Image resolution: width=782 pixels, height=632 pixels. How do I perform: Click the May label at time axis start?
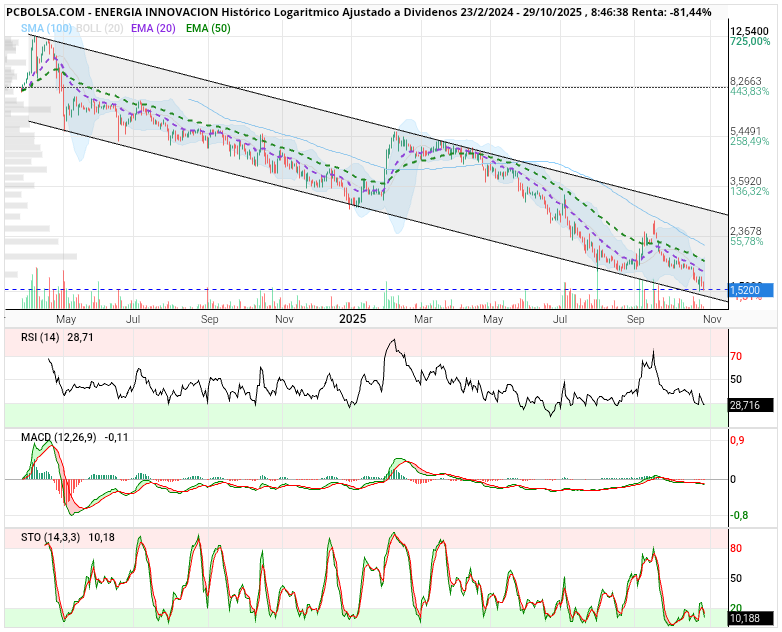pos(66,320)
